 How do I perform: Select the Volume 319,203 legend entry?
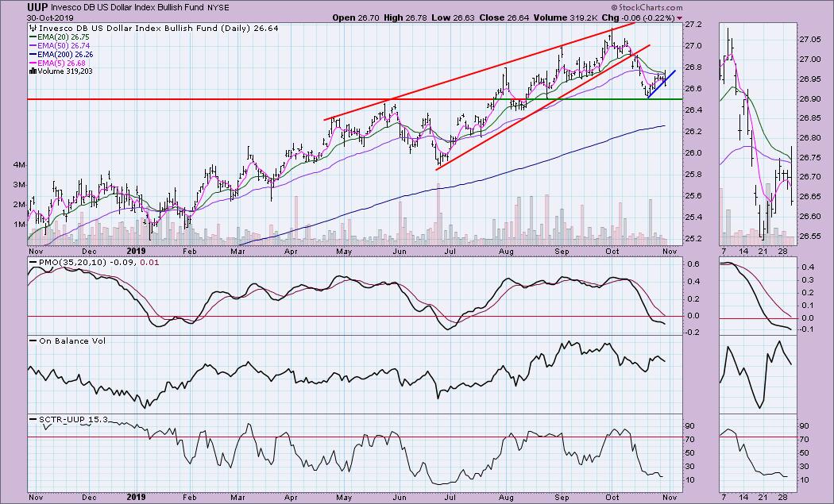click(65, 71)
